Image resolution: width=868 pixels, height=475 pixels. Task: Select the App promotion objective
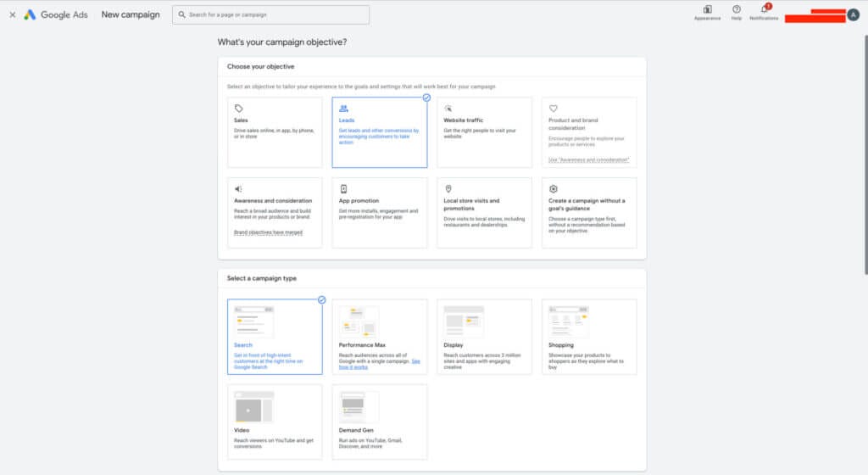point(380,213)
